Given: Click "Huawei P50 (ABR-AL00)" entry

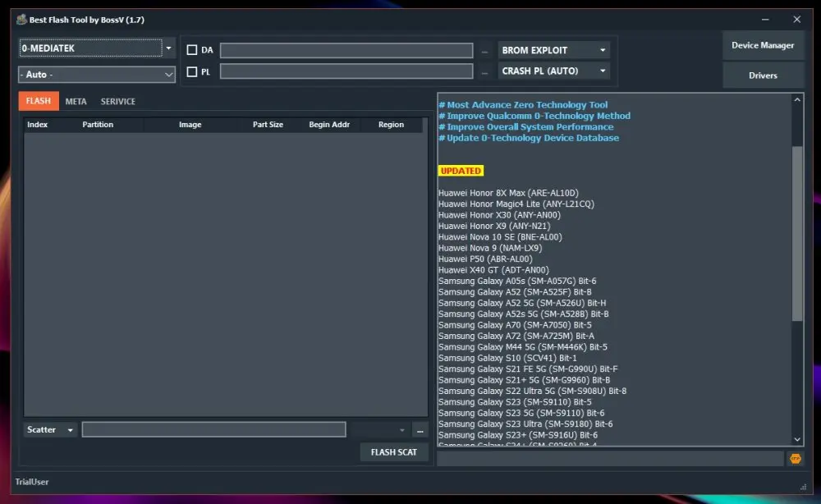Looking at the screenshot, I should pyautogui.click(x=485, y=259).
